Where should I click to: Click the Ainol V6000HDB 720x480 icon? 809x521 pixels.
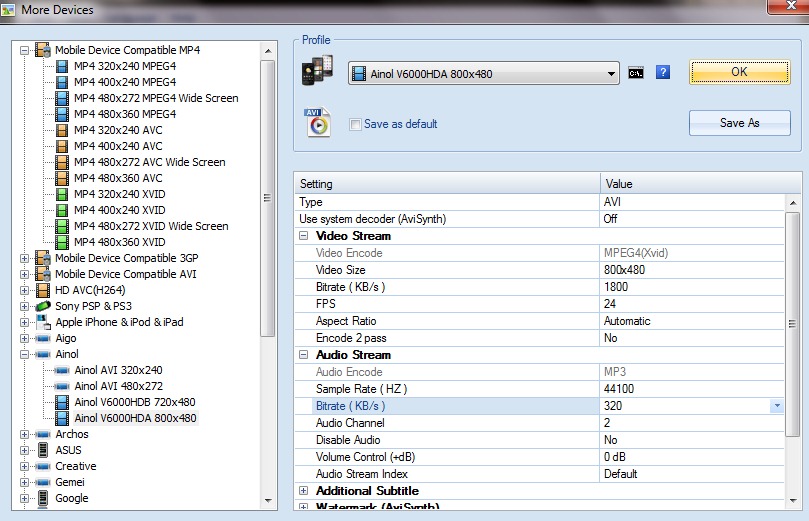(x=62, y=402)
